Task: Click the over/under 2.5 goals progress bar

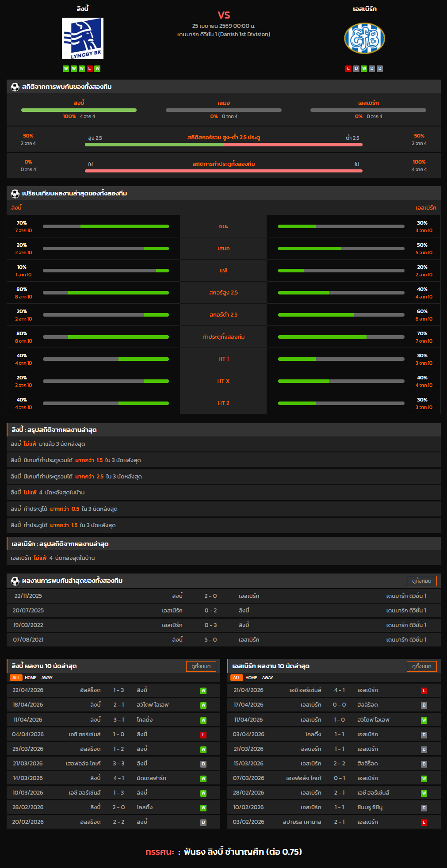Action: coord(224,145)
